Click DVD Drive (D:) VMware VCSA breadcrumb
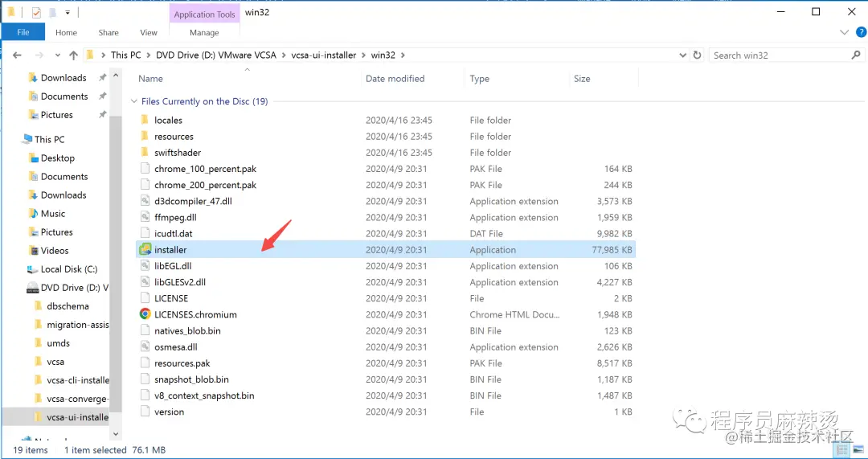868x459 pixels. coord(216,55)
